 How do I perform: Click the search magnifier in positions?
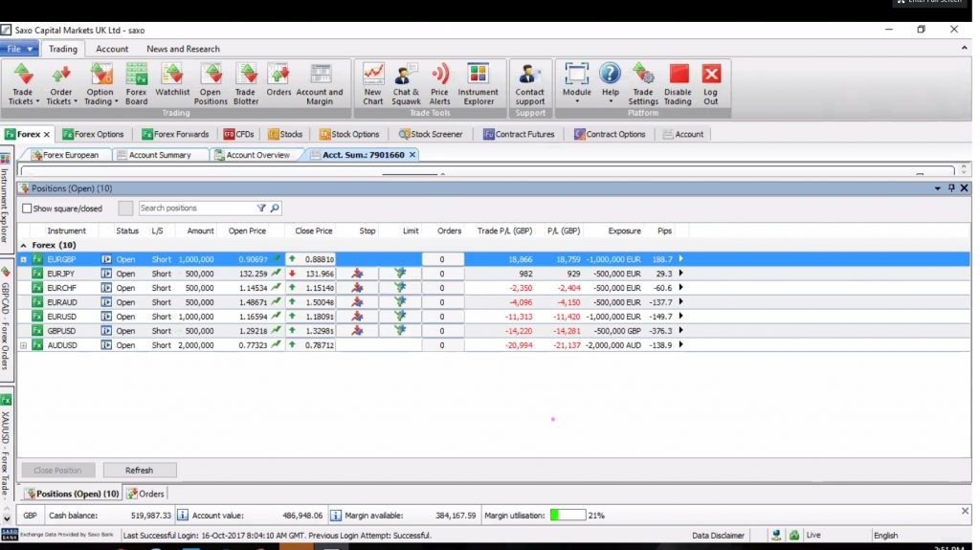[x=275, y=209]
